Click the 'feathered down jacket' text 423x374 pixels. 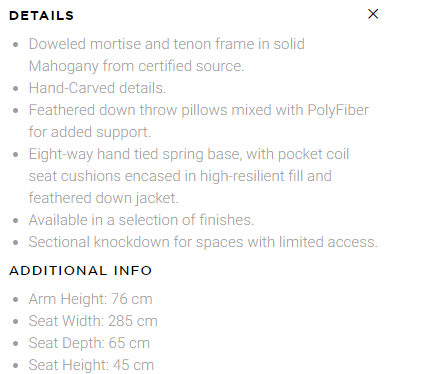click(104, 198)
